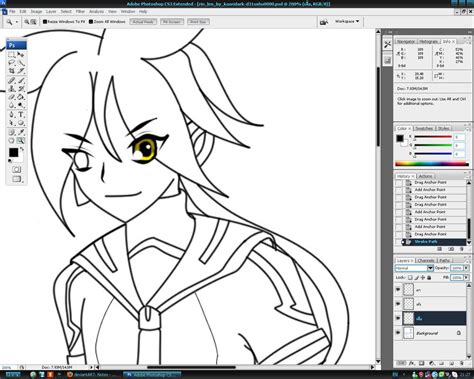Open the Fill slider arrow

[466, 277]
